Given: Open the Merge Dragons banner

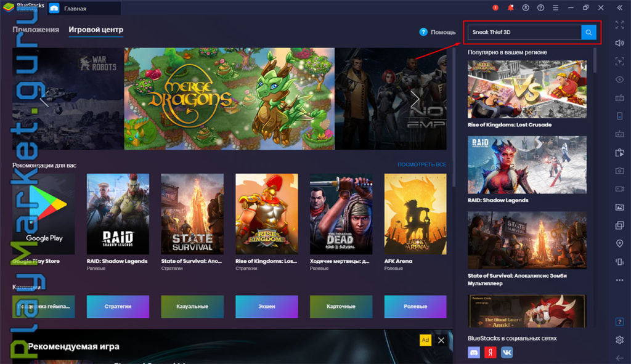Looking at the screenshot, I should tap(229, 99).
